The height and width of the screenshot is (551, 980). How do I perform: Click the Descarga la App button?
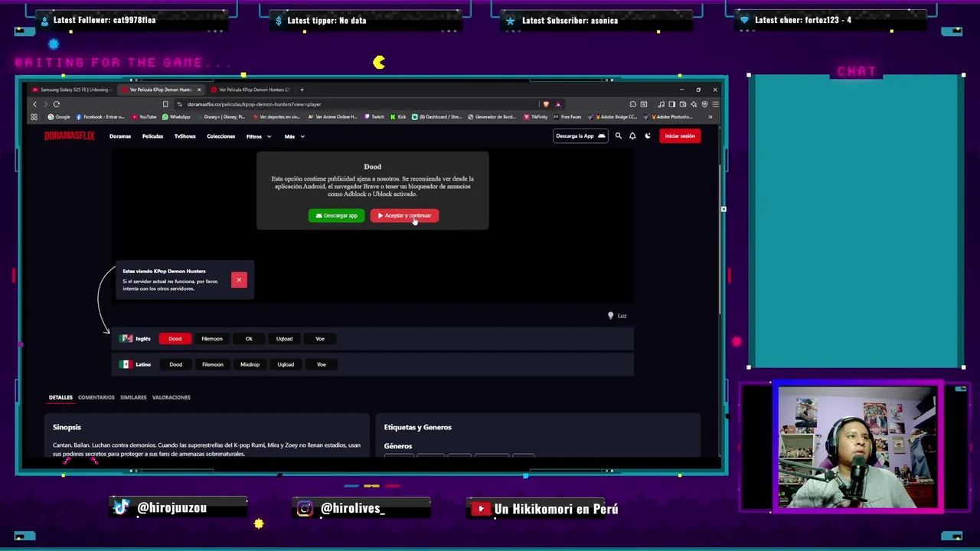580,136
